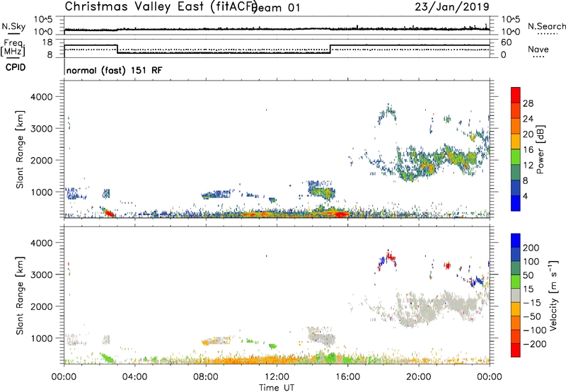Click the teal Power segment between 8 and 12
This screenshot has width=566, height=392.
point(516,172)
